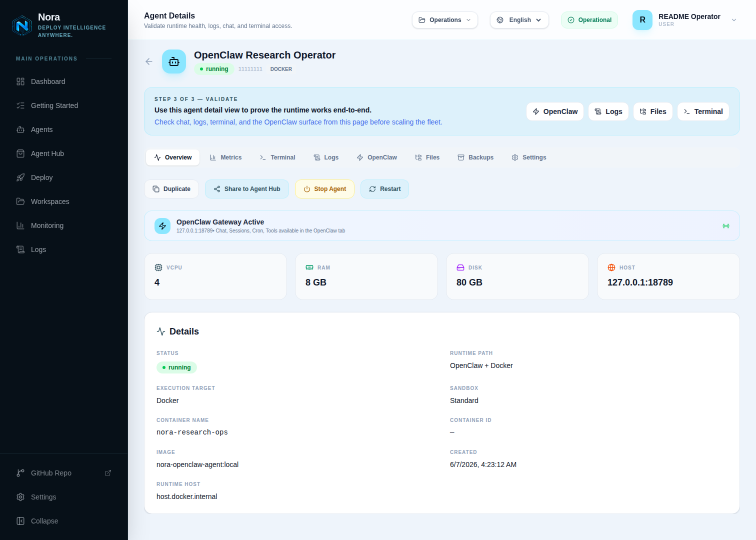Viewport: 756px width, 540px height.
Task: Click runtime host host.docker.internal
Action: click(187, 496)
